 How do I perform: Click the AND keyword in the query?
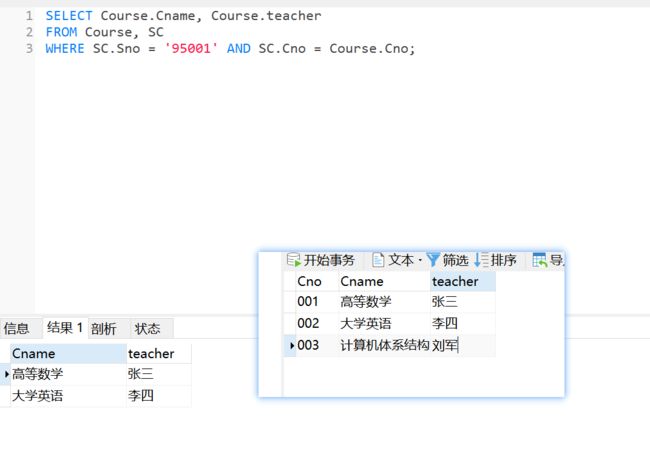pyautogui.click(x=238, y=48)
